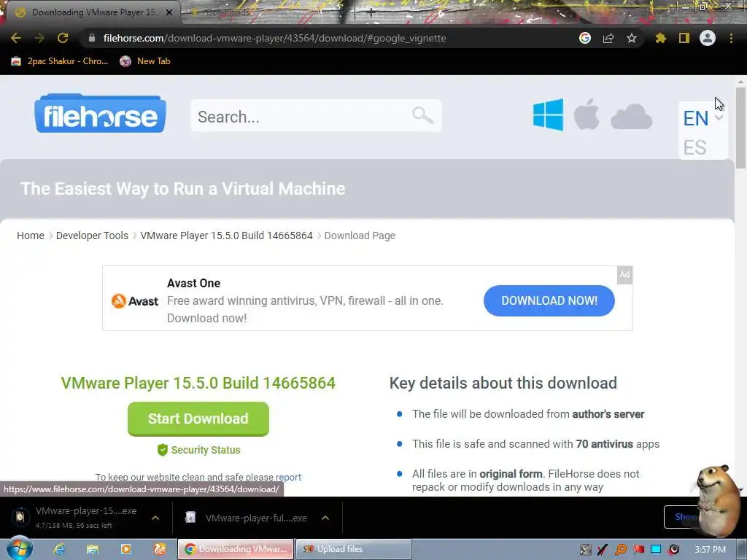
Task: Click the search magnifier icon
Action: pyautogui.click(x=422, y=115)
